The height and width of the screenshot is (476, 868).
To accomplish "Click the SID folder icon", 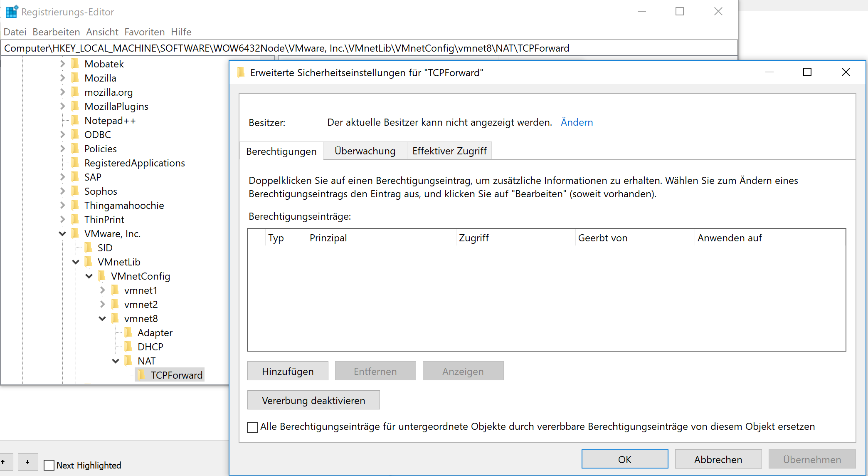I will tap(89, 248).
